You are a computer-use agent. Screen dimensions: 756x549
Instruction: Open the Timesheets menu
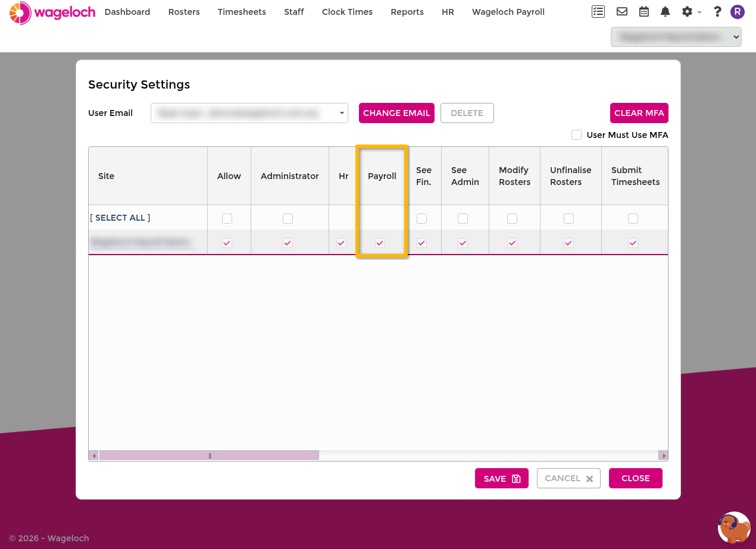click(x=242, y=12)
